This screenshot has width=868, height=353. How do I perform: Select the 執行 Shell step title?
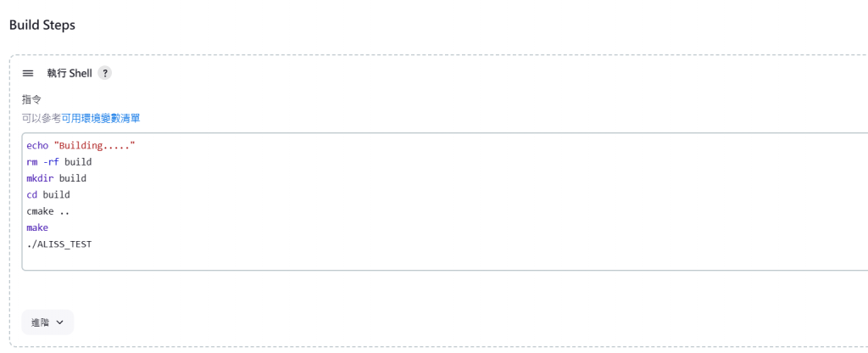tap(70, 73)
